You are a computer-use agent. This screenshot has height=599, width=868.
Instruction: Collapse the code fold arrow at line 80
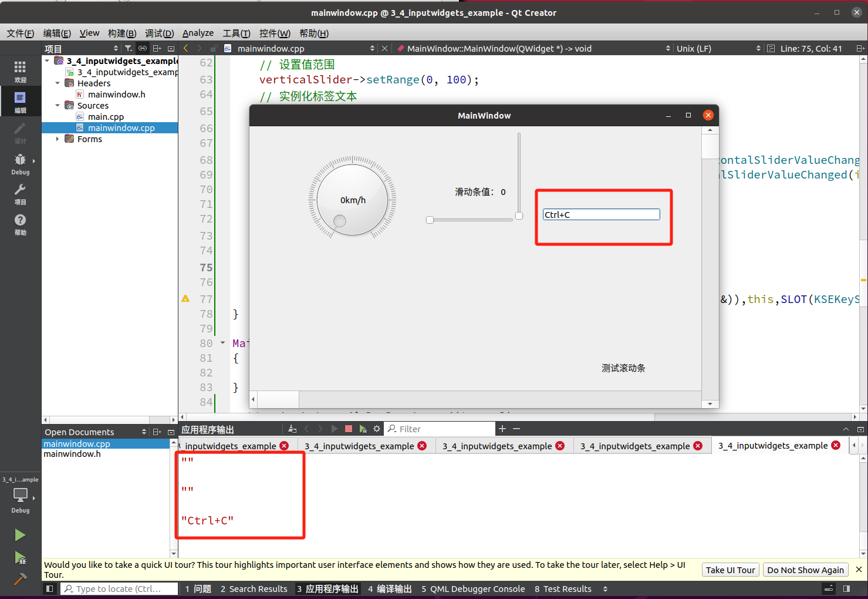(222, 342)
